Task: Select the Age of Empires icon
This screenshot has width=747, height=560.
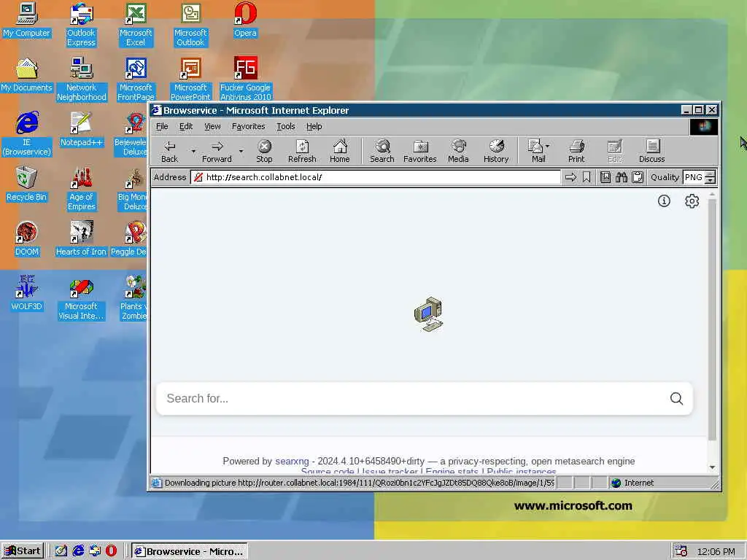Action: point(82,189)
